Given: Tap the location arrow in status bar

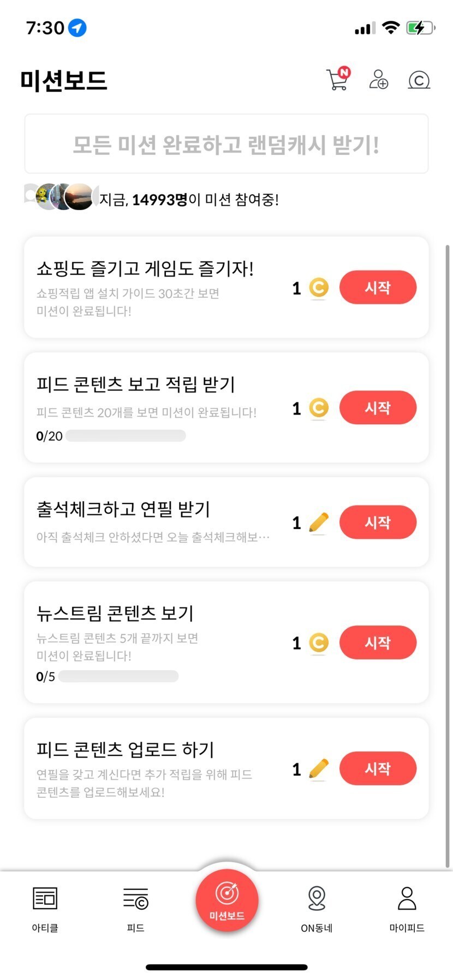Looking at the screenshot, I should coord(77,27).
